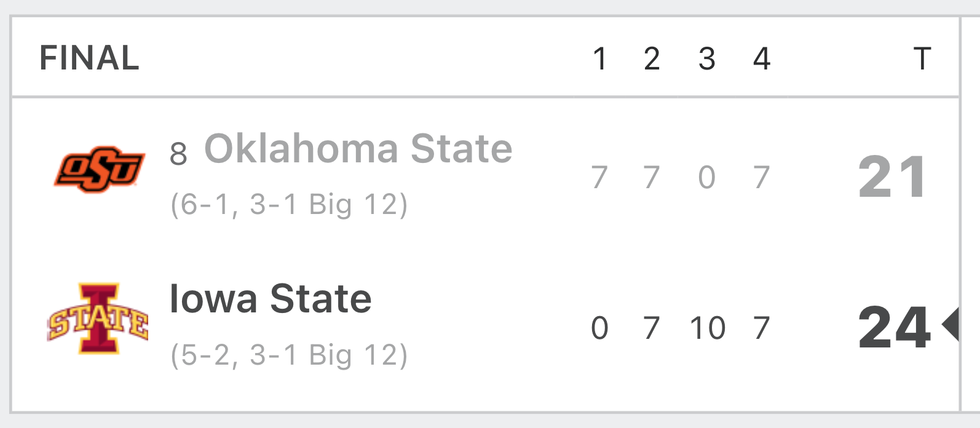Click the quarter 2 column header
Screen dimensions: 980x428
(652, 59)
